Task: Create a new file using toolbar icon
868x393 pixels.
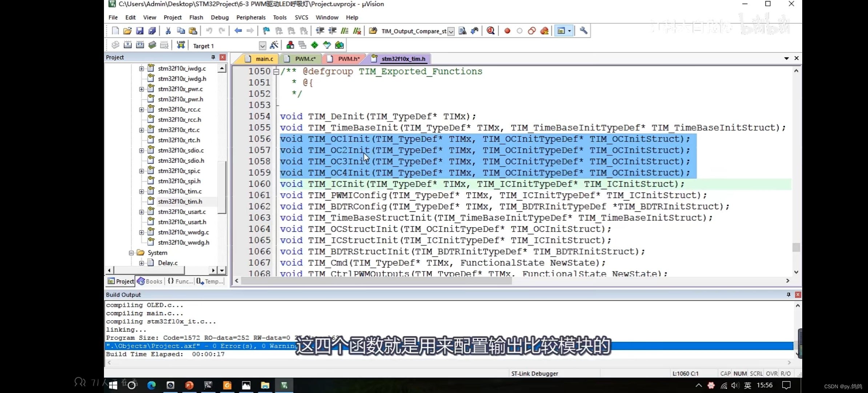Action: 115,31
